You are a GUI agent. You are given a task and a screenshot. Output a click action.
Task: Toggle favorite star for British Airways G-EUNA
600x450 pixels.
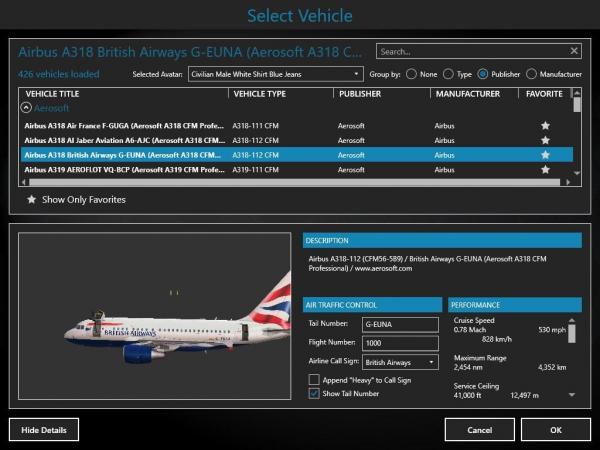[x=545, y=155]
